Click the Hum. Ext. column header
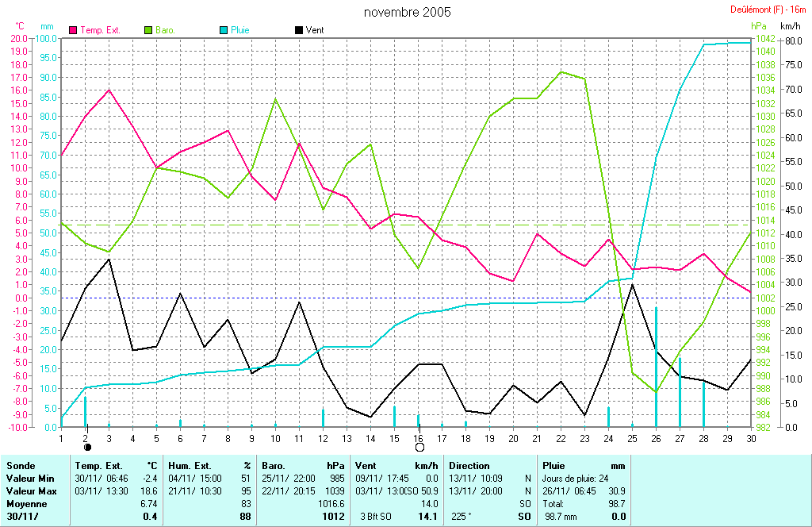 click(x=188, y=466)
